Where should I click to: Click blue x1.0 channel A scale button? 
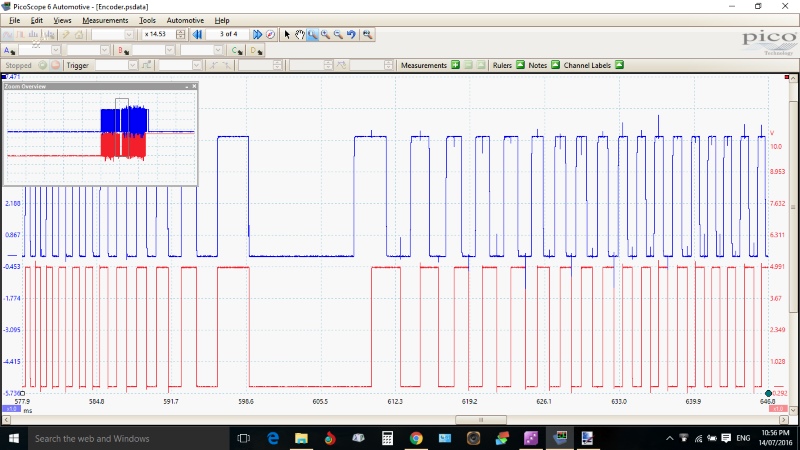10,409
